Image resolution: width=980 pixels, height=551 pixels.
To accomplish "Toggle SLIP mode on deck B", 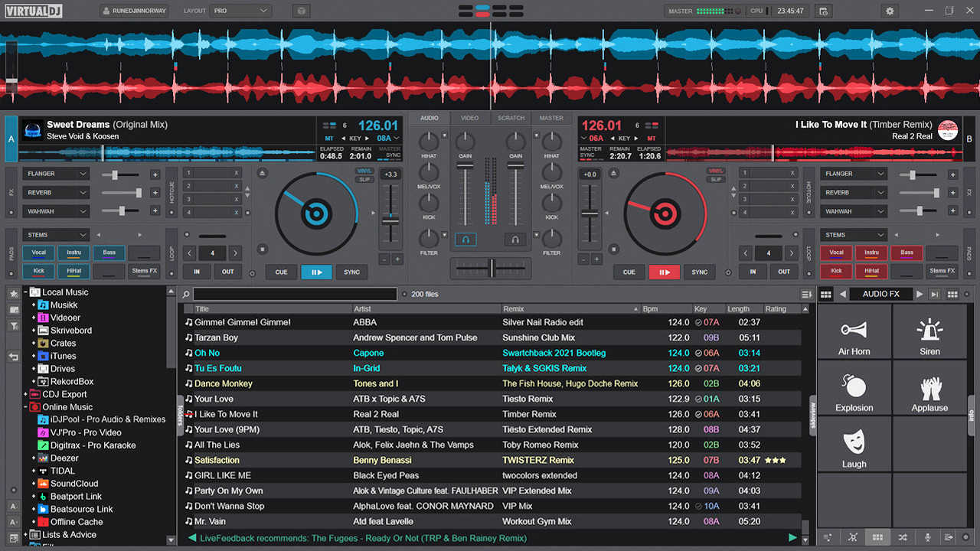I will 716,179.
